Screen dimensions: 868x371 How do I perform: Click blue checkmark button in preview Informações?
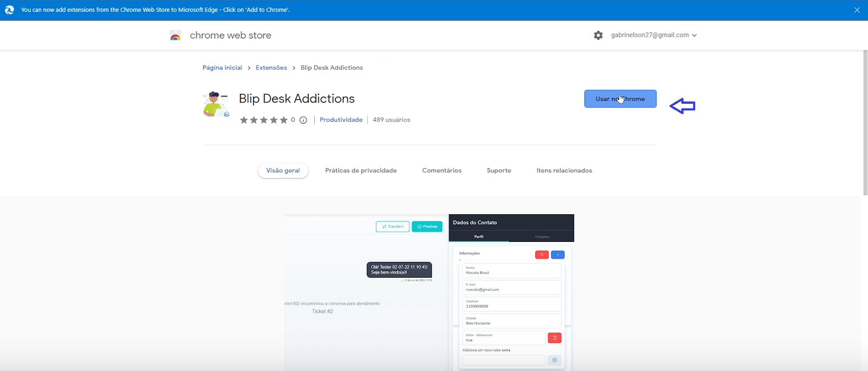pyautogui.click(x=558, y=255)
